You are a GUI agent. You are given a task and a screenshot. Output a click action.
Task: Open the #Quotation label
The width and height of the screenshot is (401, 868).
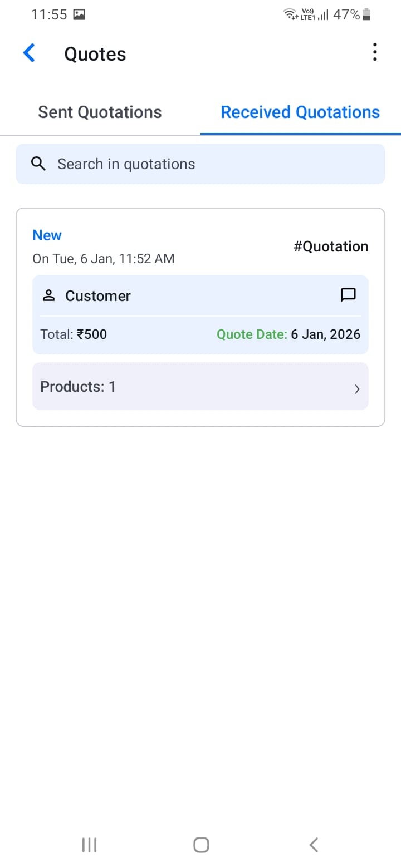pos(331,246)
